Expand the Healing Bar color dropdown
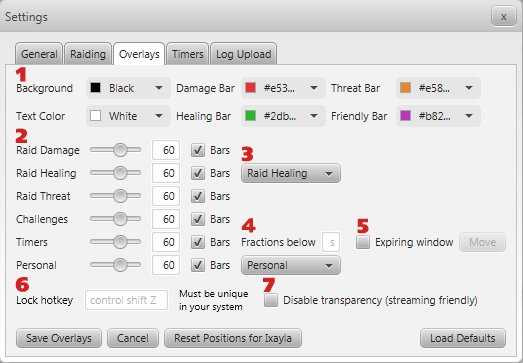Viewport: 523px width, 363px height. coord(283,116)
